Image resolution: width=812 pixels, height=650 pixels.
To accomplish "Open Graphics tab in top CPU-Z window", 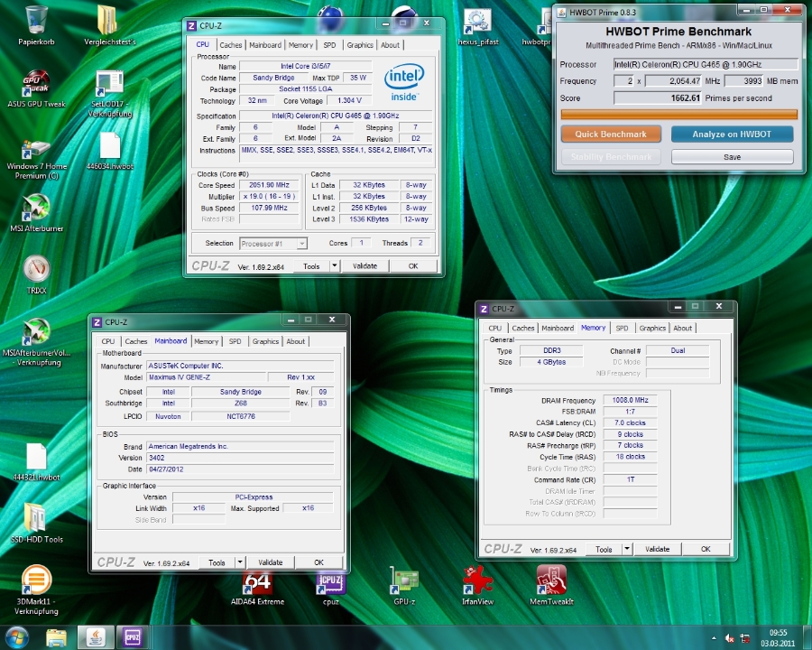I will [360, 45].
